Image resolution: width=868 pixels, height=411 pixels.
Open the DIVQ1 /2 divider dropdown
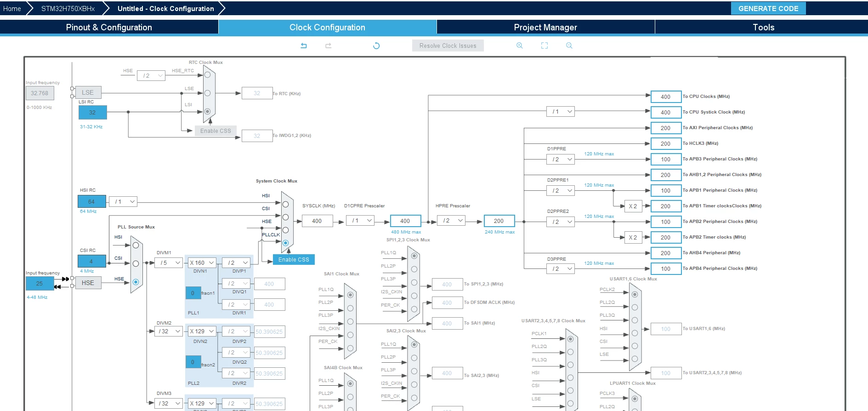coord(236,284)
